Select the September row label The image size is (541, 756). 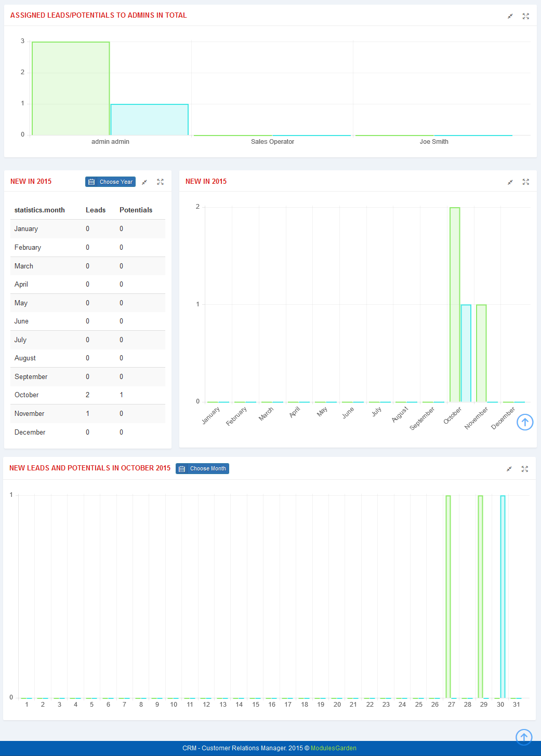tap(31, 377)
